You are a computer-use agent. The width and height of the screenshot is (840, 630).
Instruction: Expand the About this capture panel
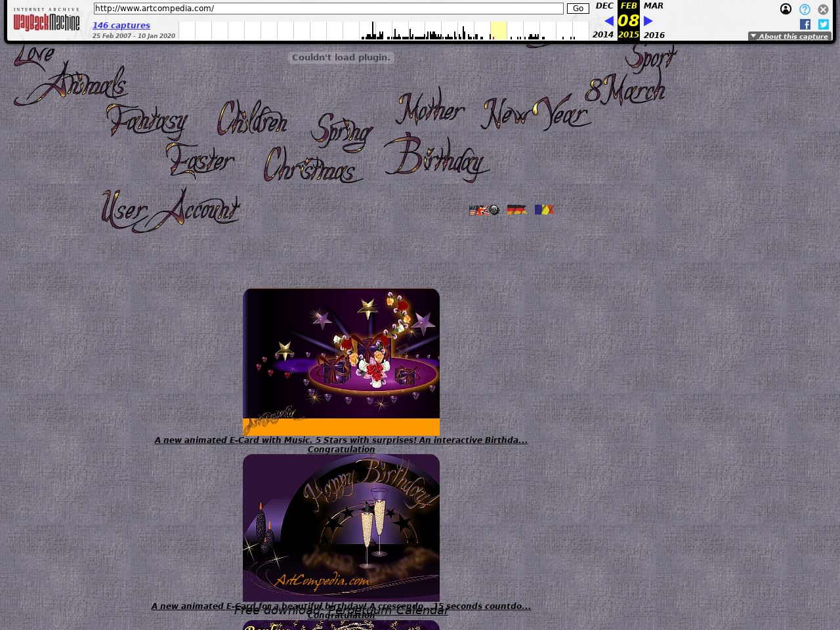789,37
